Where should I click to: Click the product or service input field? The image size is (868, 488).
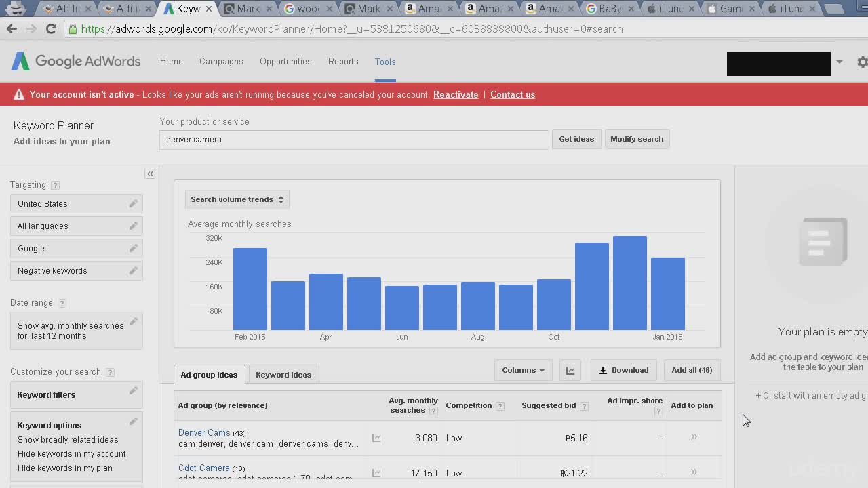coord(354,140)
